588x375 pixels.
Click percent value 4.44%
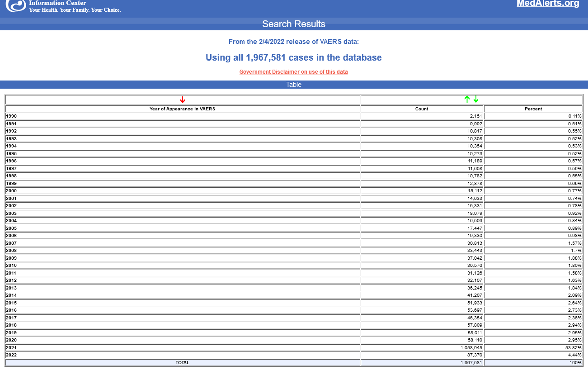(575, 355)
